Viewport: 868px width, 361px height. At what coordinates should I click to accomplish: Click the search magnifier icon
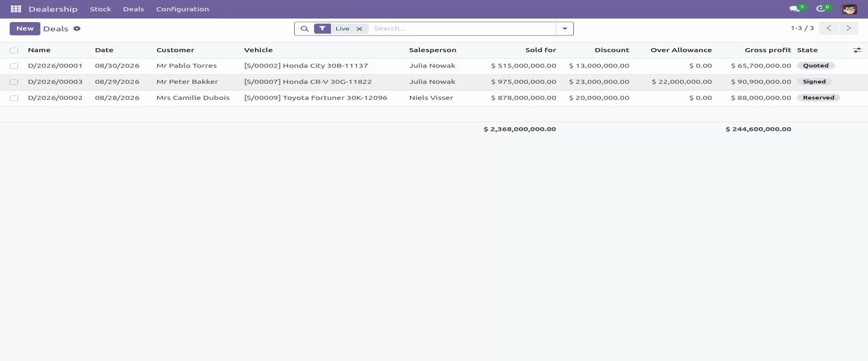(304, 28)
